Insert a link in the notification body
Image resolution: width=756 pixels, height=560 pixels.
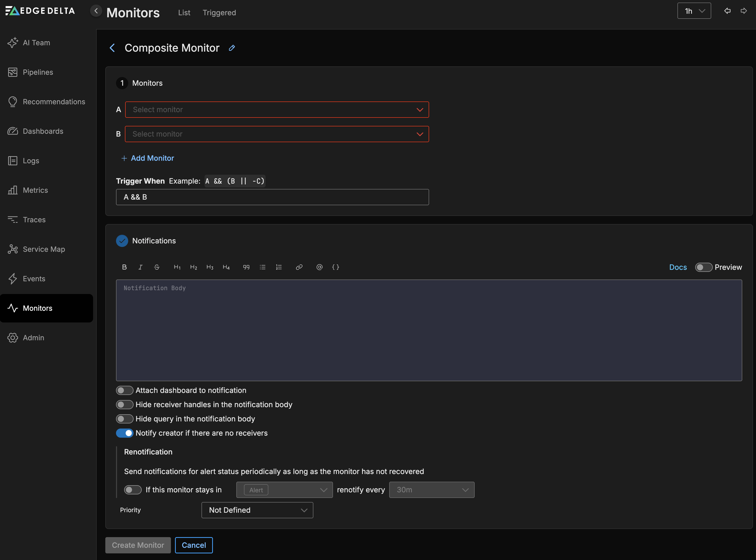(x=299, y=267)
